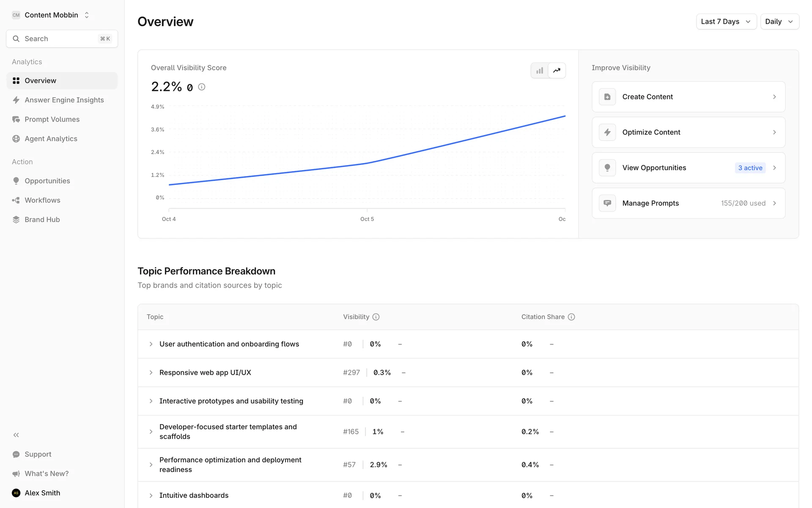Click Agent Analytics globe icon
Image resolution: width=812 pixels, height=508 pixels.
(x=16, y=139)
